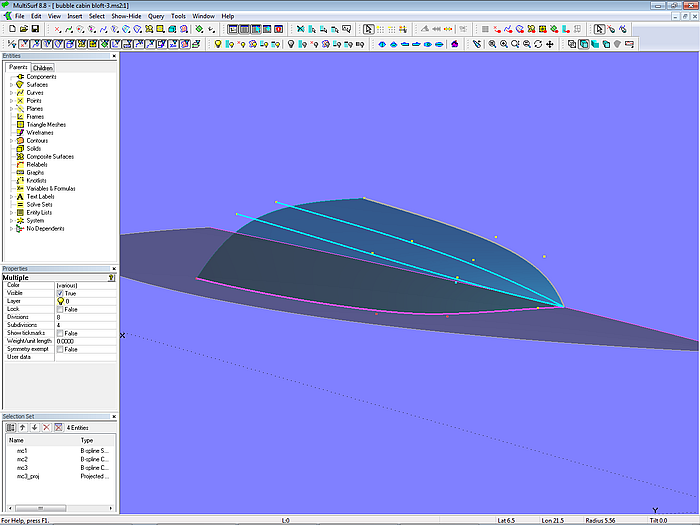Enable the Lock checkbox

60,309
